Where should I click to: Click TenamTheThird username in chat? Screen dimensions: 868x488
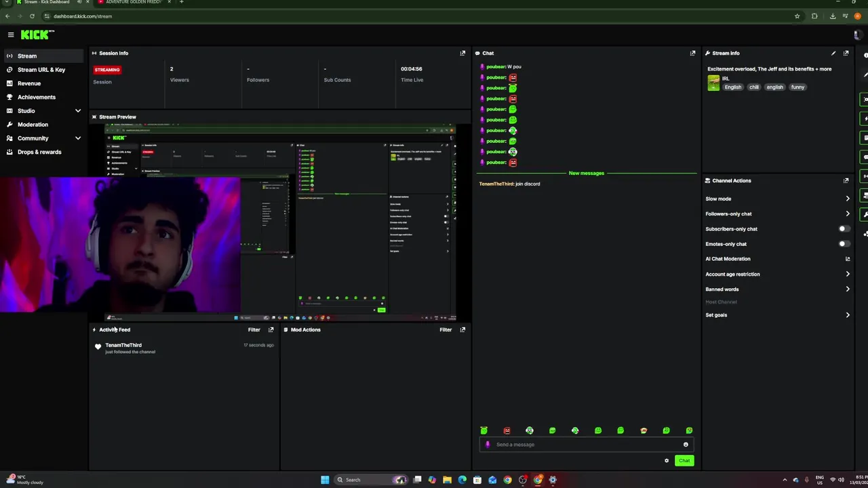pyautogui.click(x=496, y=184)
